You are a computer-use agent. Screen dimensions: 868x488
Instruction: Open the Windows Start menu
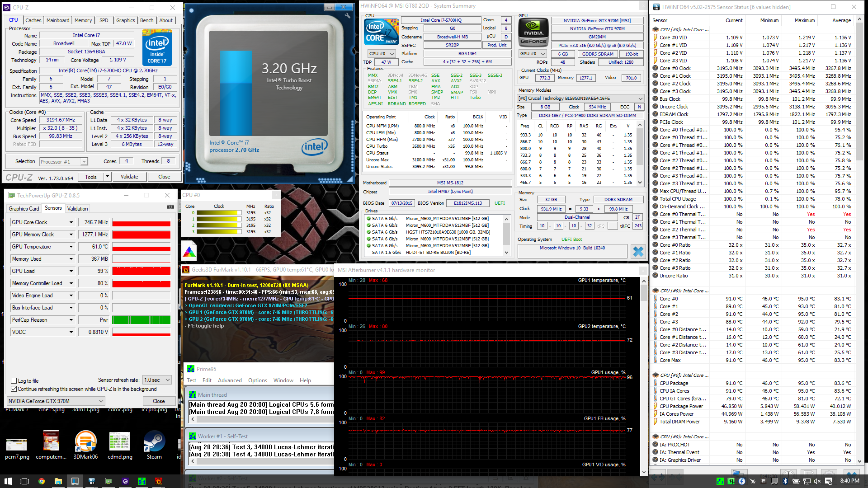[x=8, y=481]
